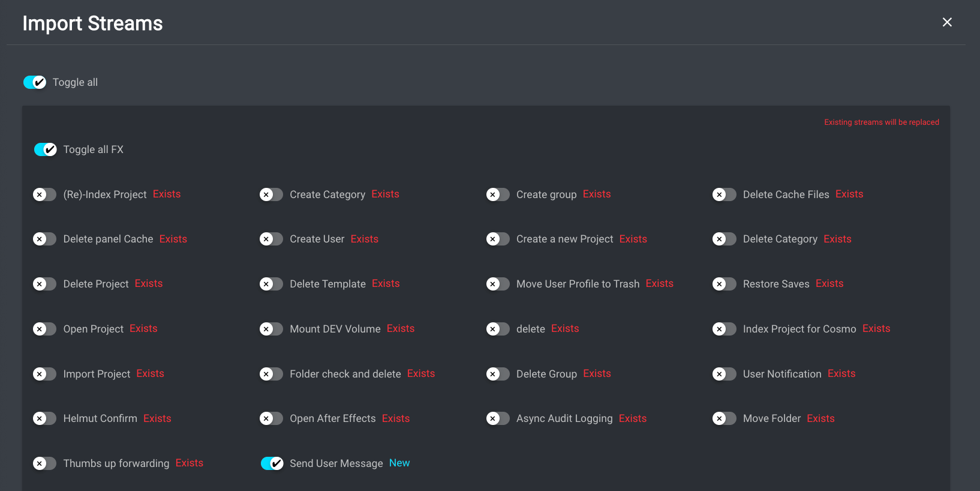Viewport: 980px width, 491px height.
Task: Click the New tag beside Send User Message
Action: point(399,463)
